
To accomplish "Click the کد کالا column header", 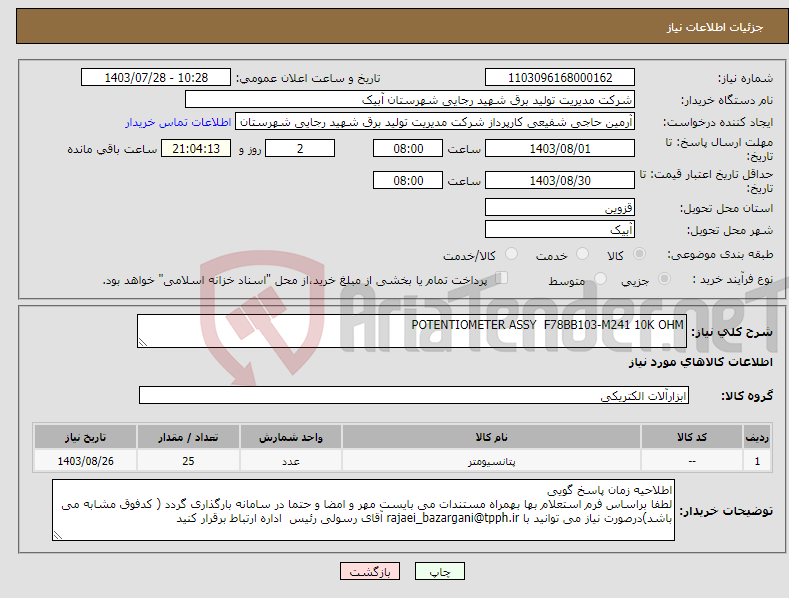I will coord(692,437).
